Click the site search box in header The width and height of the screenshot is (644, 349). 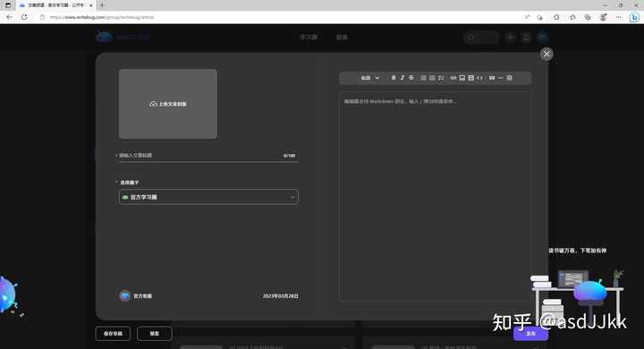tap(481, 38)
